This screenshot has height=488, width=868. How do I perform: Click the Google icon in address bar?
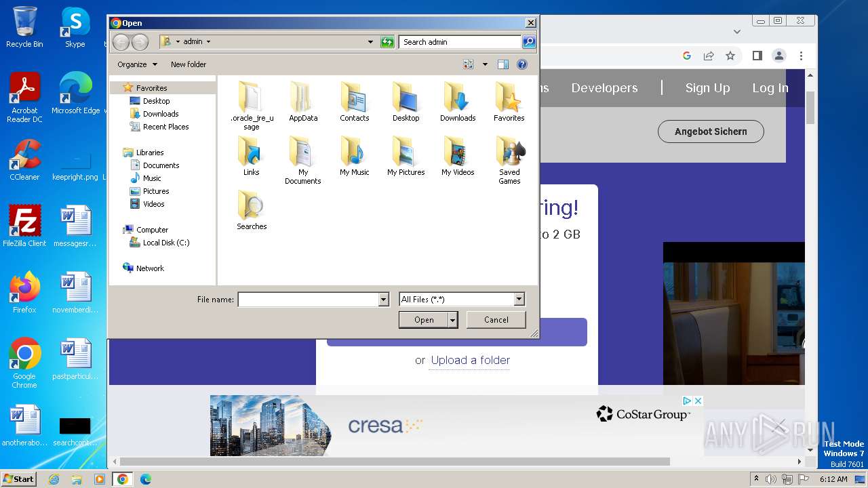click(687, 56)
